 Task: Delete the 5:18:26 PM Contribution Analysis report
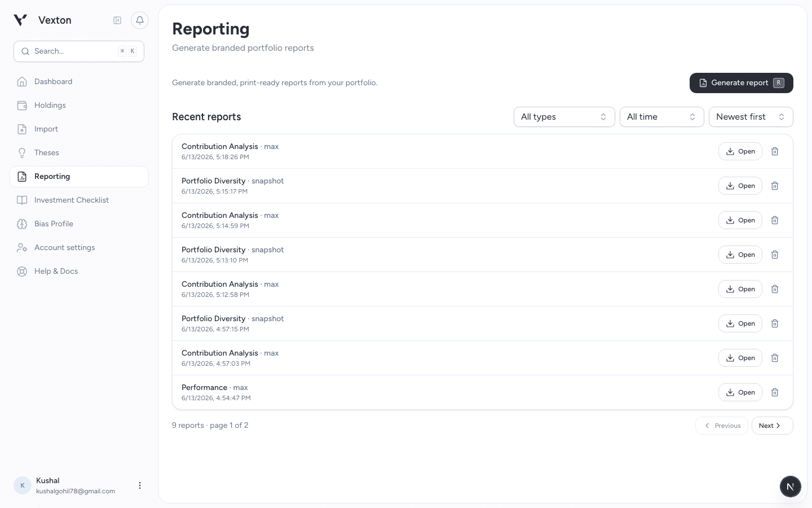click(x=775, y=151)
